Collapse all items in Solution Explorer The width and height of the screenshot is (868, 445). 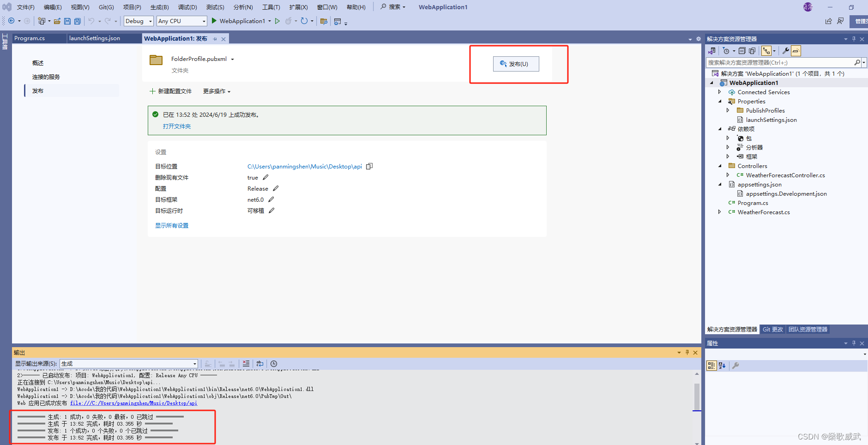tap(742, 51)
